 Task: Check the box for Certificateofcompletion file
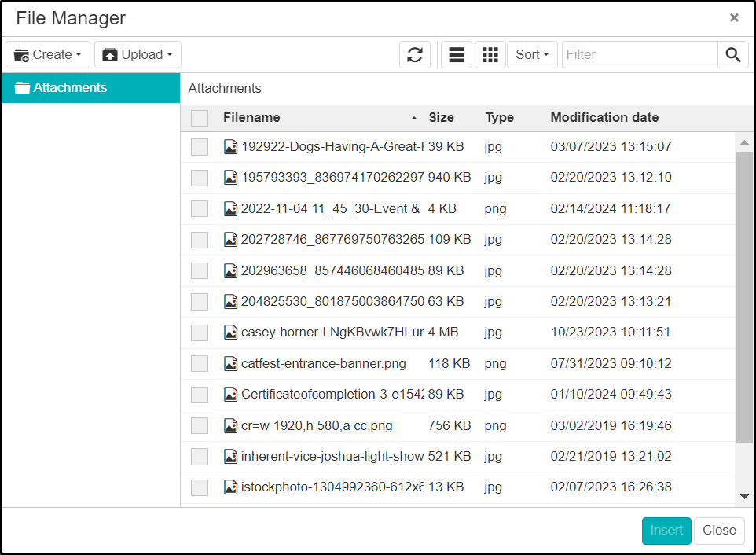[200, 395]
